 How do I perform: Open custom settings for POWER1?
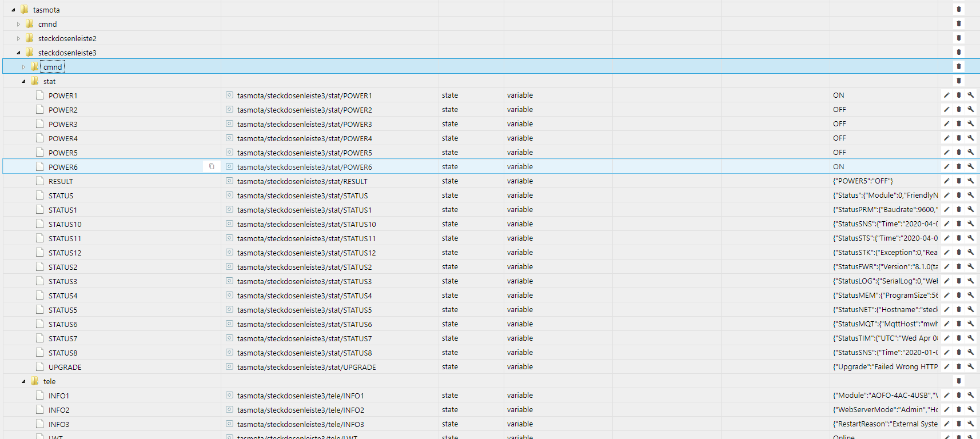tap(971, 95)
